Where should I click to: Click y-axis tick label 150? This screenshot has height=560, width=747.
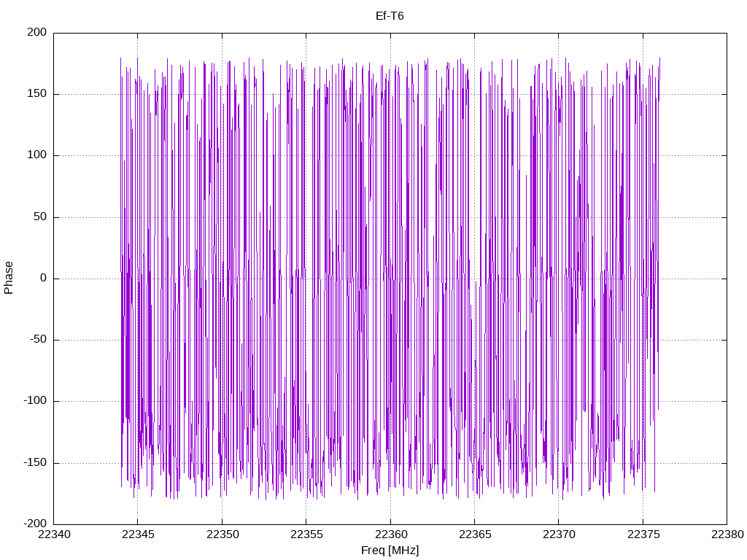click(37, 94)
